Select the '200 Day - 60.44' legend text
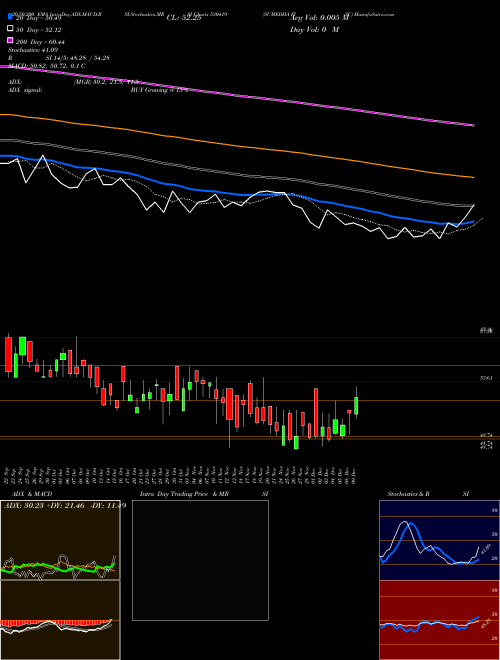 pyautogui.click(x=40, y=42)
